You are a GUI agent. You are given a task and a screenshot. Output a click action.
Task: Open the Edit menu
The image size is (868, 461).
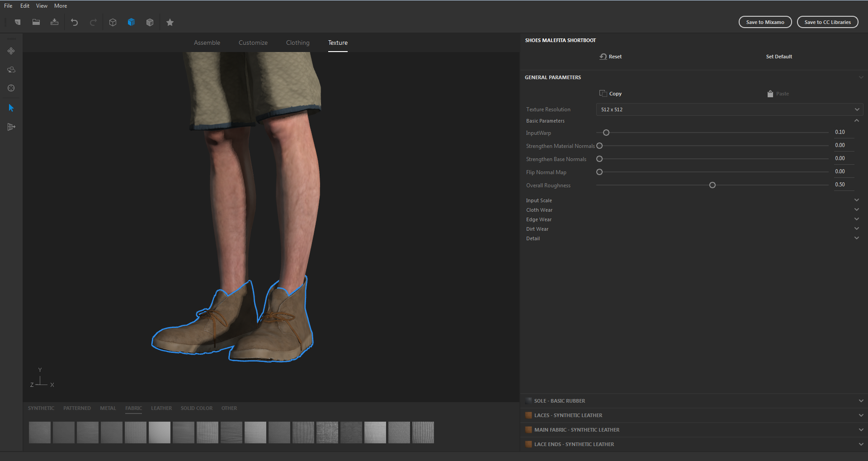[x=25, y=6]
